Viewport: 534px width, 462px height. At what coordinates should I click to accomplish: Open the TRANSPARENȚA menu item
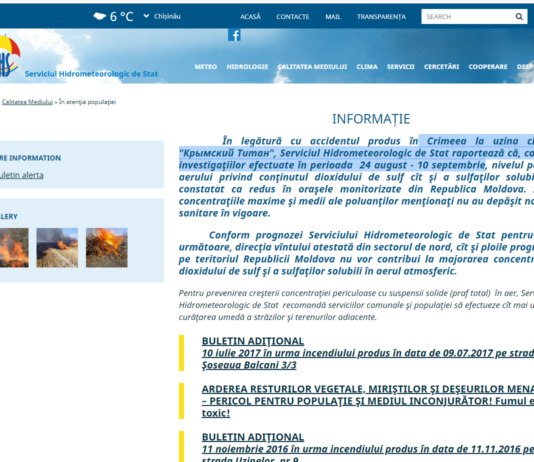pos(381,17)
